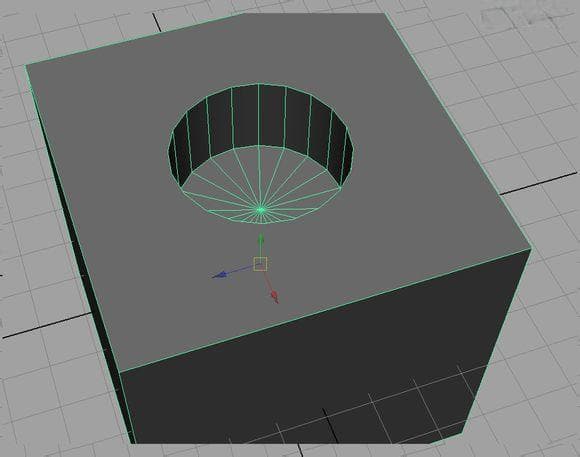580x457 pixels.
Task: Click the yellow center square of manipulator
Action: (x=260, y=264)
